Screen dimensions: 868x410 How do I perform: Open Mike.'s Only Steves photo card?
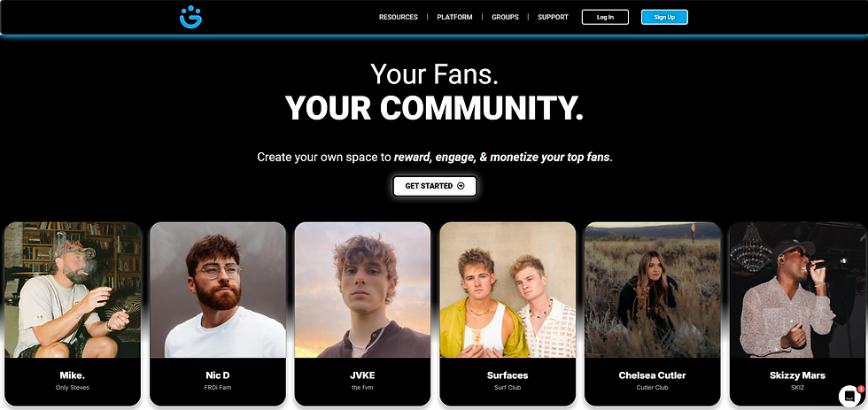click(73, 314)
